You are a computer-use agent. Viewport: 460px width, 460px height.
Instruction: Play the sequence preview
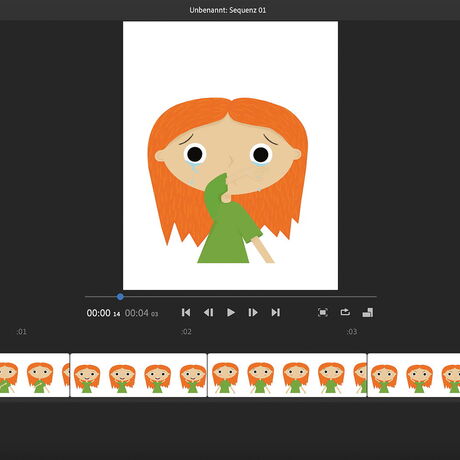(231, 312)
